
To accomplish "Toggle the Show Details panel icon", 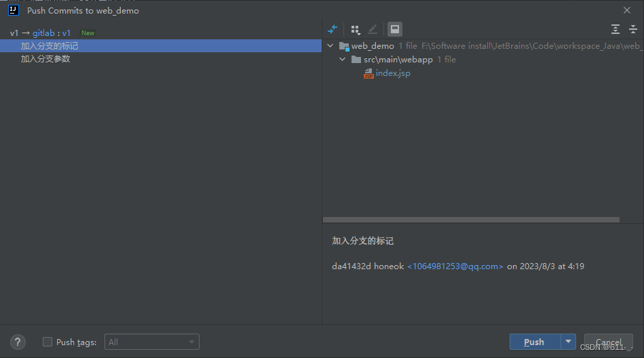I will point(395,29).
